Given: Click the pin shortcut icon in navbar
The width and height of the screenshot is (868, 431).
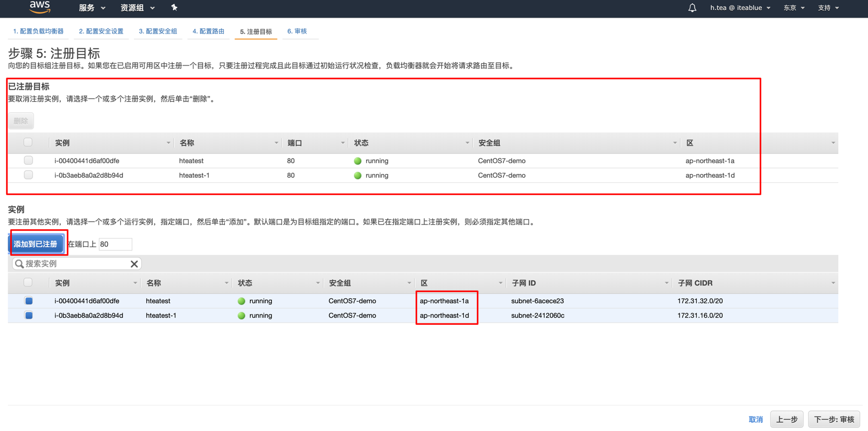Looking at the screenshot, I should [174, 8].
